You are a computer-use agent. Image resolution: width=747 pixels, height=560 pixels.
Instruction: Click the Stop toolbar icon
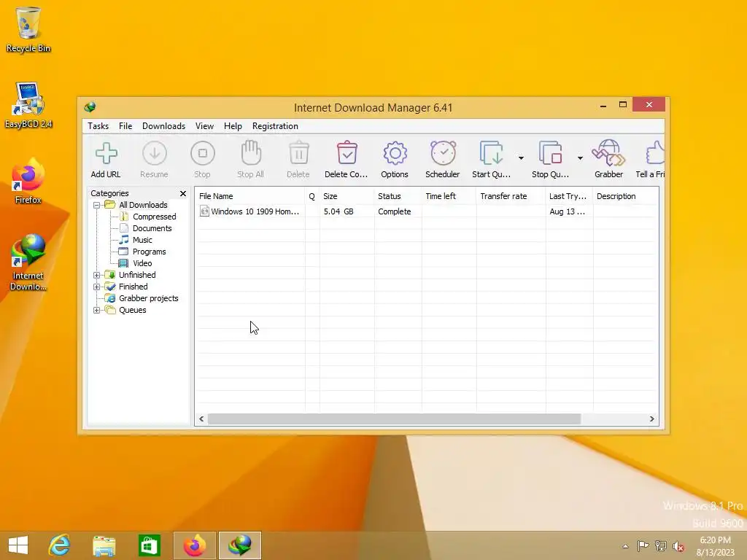203,153
